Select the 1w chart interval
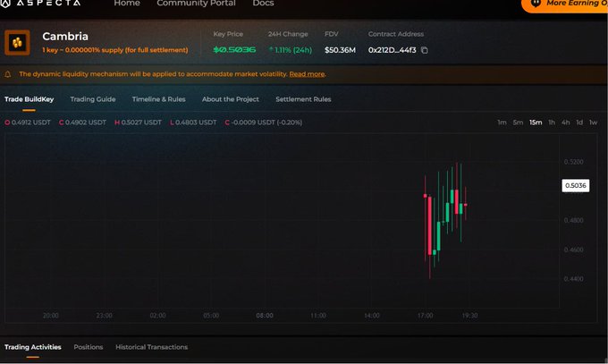The width and height of the screenshot is (608, 364). pos(594,123)
